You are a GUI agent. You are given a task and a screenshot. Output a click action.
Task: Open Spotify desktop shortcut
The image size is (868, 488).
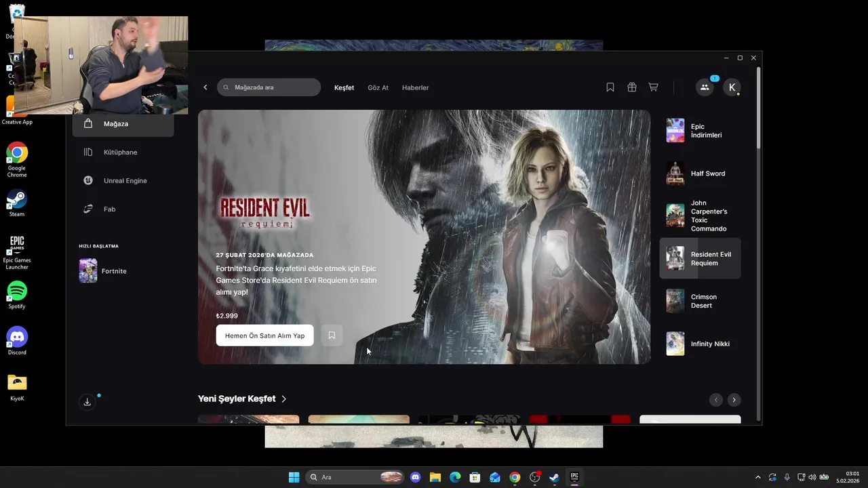tap(17, 295)
